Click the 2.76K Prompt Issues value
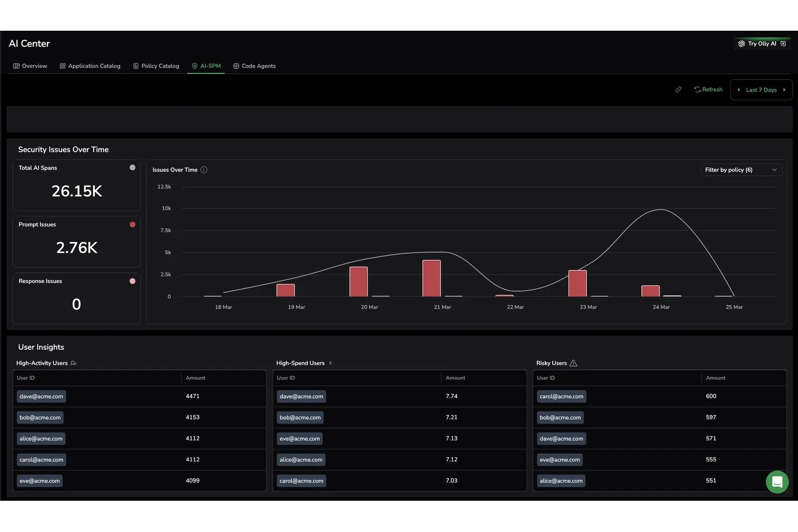The height and width of the screenshot is (532, 798). tap(77, 248)
